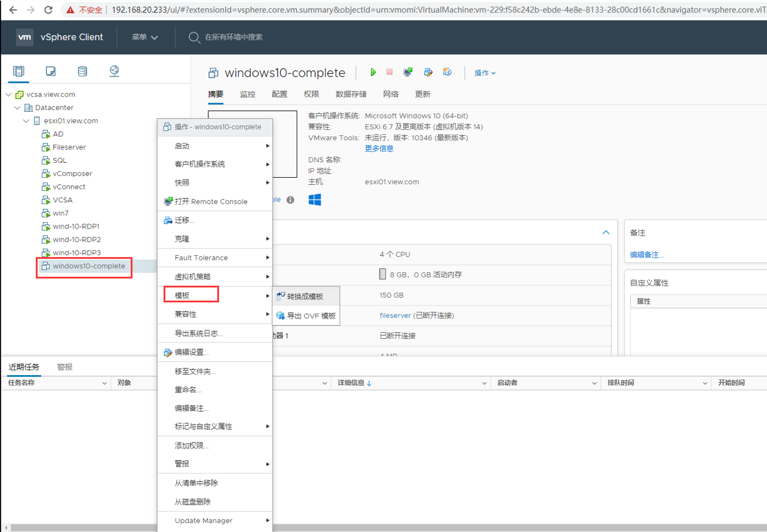The width and height of the screenshot is (767, 532).
Task: Switch to the 权限 tab
Action: click(312, 94)
